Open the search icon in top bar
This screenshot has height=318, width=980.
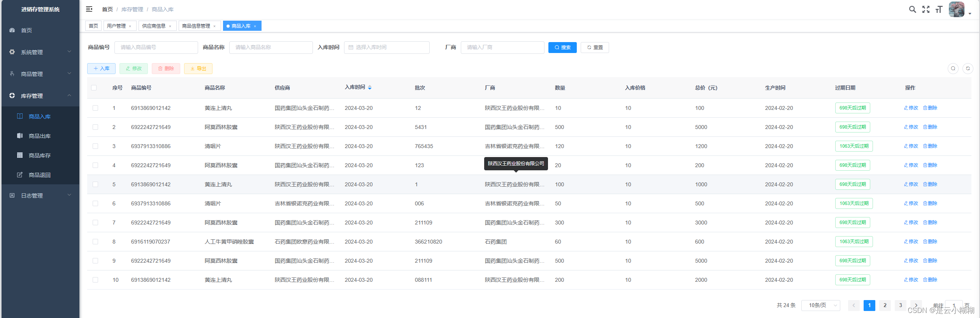(x=912, y=9)
